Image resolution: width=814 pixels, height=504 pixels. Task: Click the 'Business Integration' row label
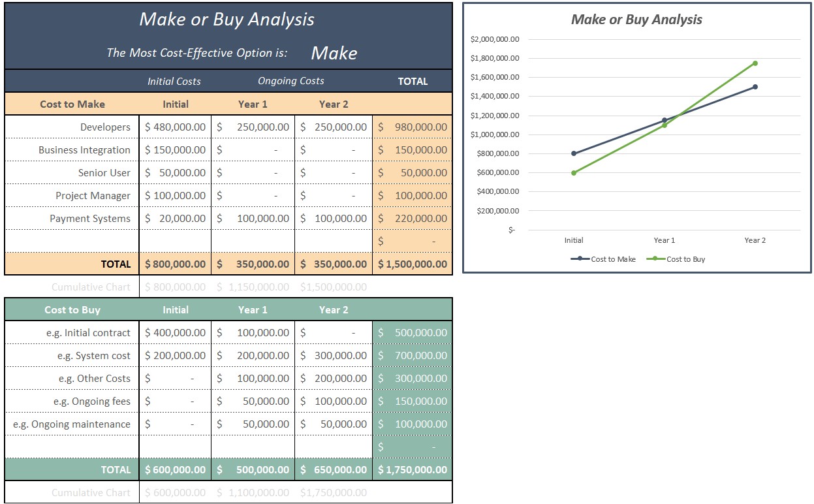click(x=84, y=150)
